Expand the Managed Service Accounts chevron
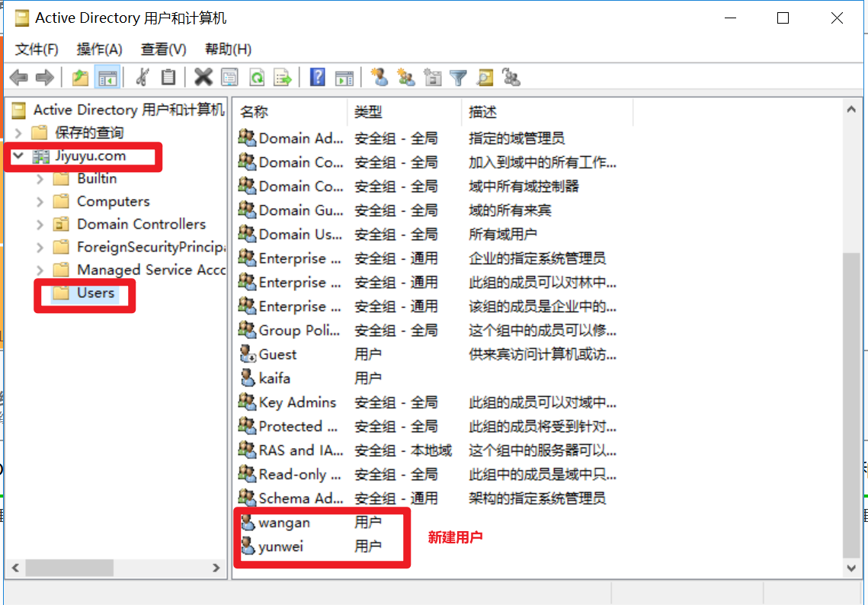868x605 pixels. click(x=40, y=270)
